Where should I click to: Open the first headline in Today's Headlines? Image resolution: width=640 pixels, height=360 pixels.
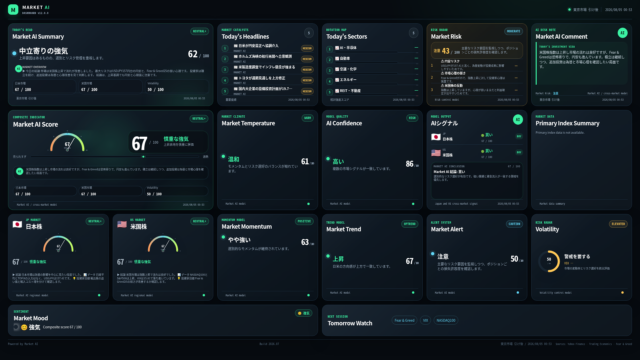tap(267, 48)
